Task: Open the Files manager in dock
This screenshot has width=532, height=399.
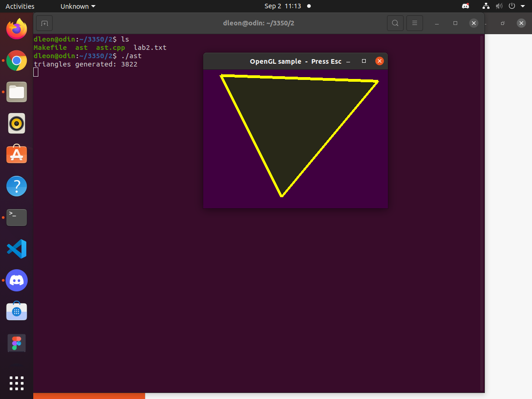Action: 17,92
